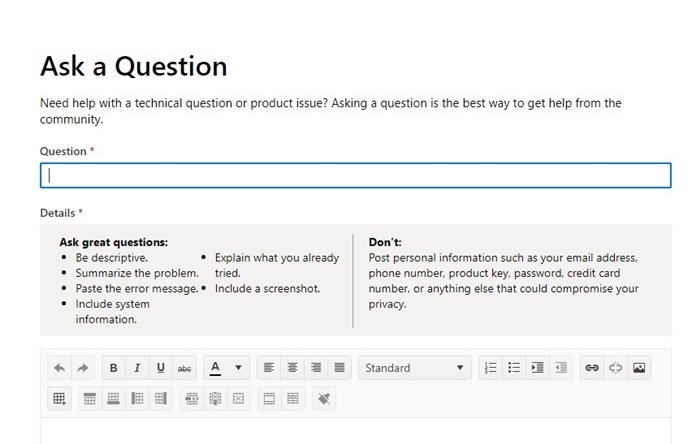700x444 pixels.
Task: Click the decrease indent icon
Action: 561,368
